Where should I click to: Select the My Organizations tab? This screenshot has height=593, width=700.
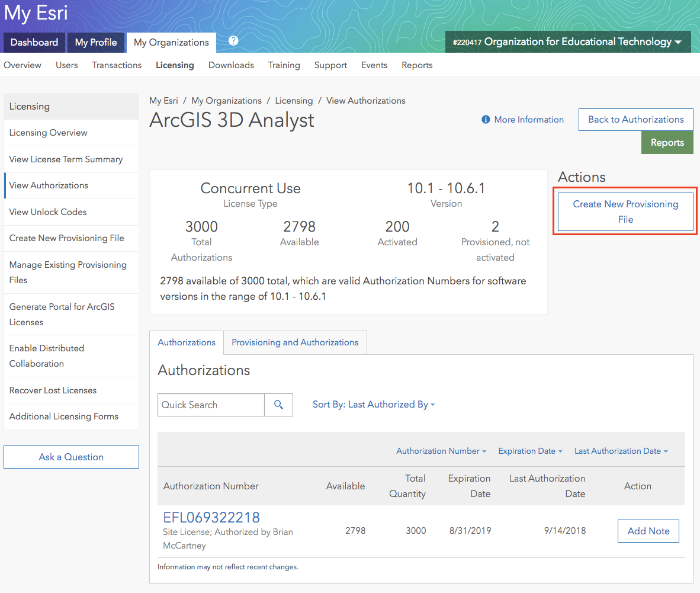[171, 43]
